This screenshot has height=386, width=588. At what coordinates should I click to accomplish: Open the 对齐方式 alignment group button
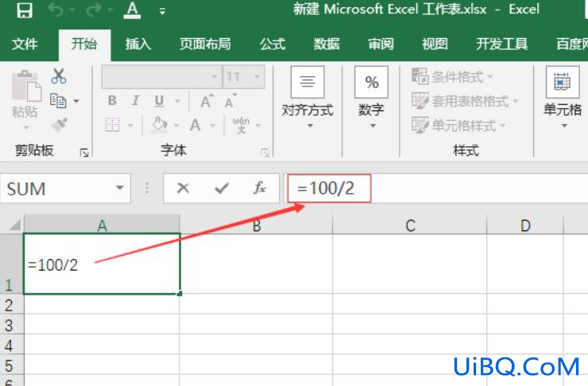pos(308,98)
